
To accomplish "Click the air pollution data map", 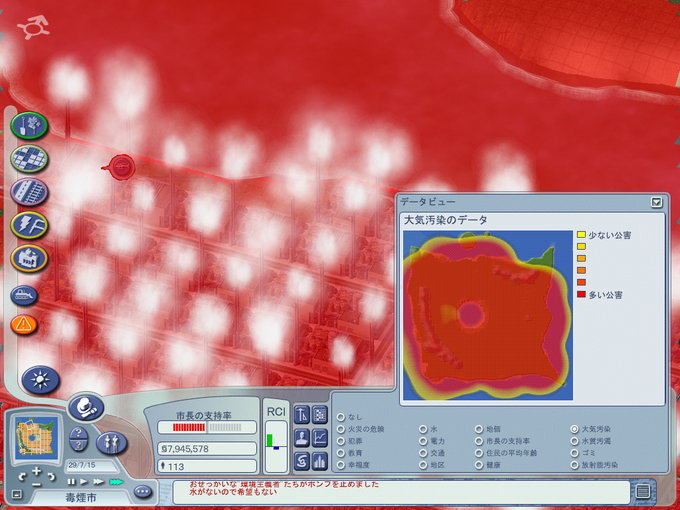I will [488, 315].
